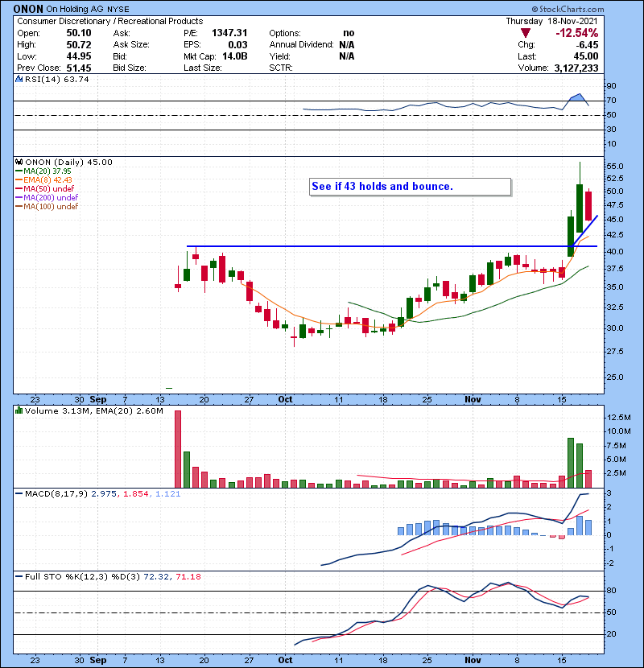Viewport: 644px width, 668px height.
Task: Click the RSI indicator icon beside RSI(14)
Action: pos(19,79)
